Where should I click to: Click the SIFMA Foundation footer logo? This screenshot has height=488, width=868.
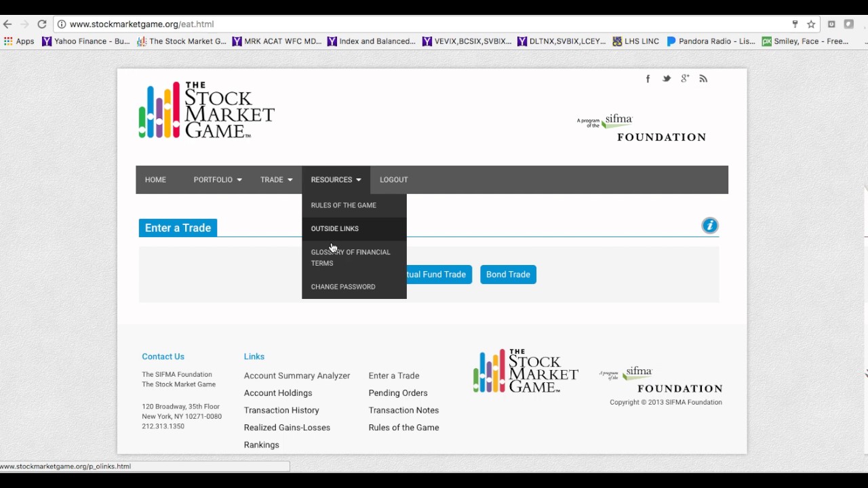[660, 380]
